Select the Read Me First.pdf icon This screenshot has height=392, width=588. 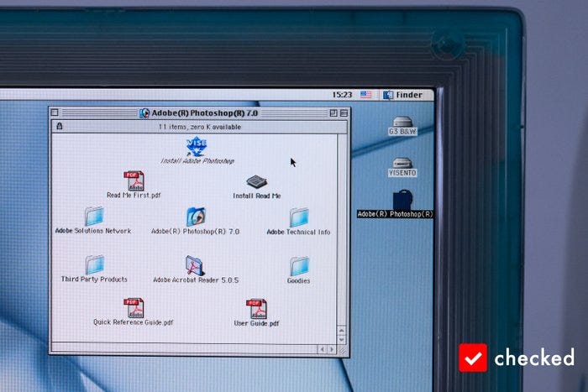(134, 180)
